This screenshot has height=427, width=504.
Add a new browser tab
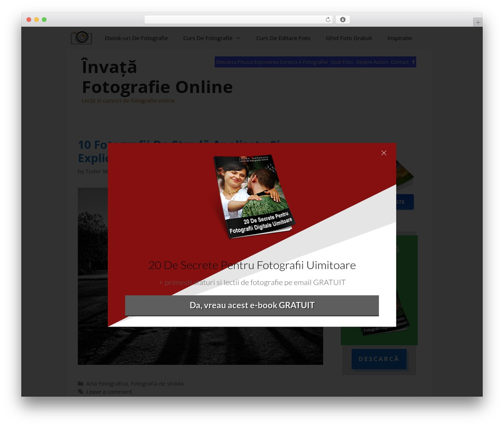(x=478, y=22)
